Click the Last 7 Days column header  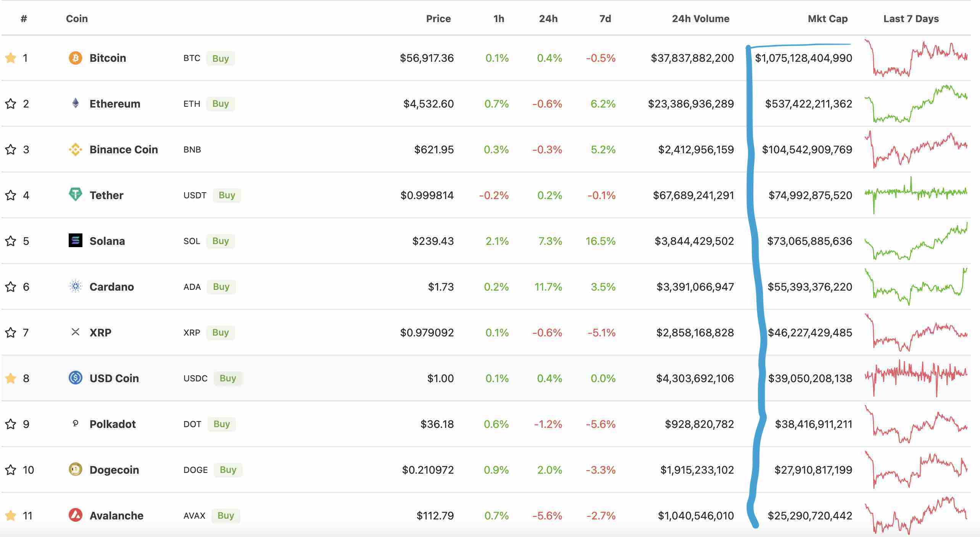click(x=911, y=19)
